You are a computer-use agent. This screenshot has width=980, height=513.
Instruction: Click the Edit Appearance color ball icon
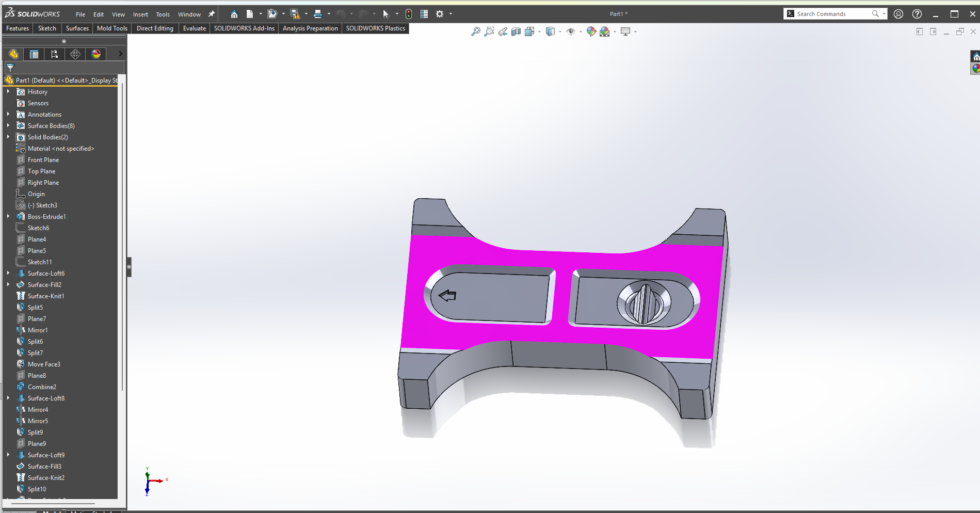point(591,32)
